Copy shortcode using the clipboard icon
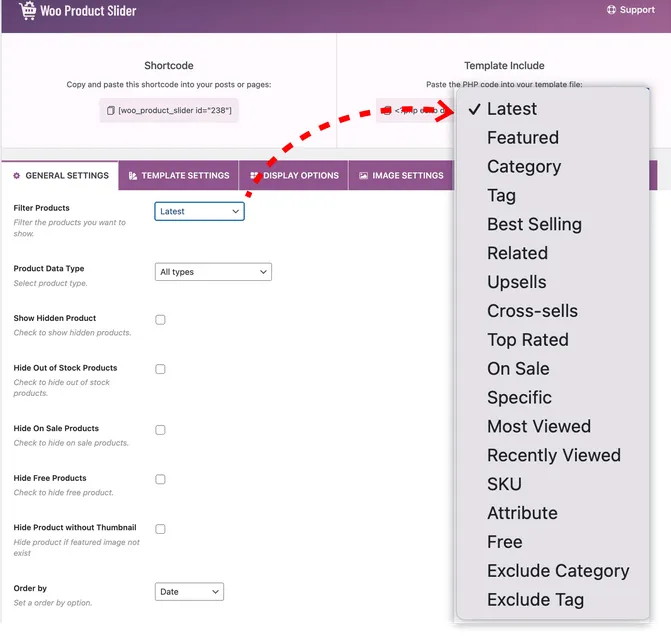The image size is (671, 636). [110, 110]
